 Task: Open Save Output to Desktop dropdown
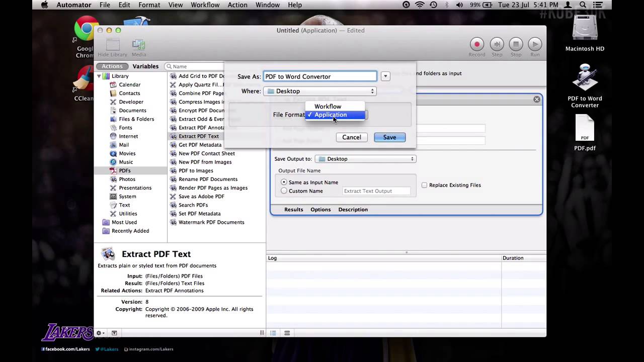365,159
